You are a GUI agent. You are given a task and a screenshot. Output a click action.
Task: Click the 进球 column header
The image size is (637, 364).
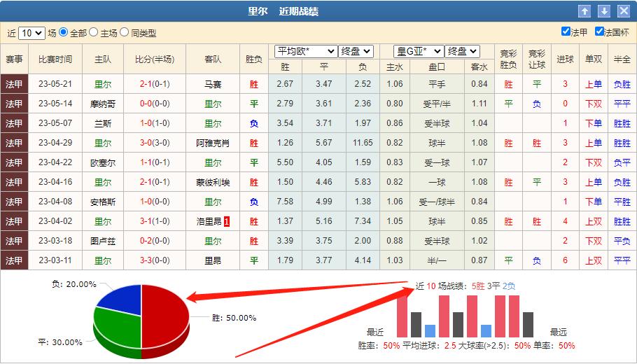[x=565, y=59]
